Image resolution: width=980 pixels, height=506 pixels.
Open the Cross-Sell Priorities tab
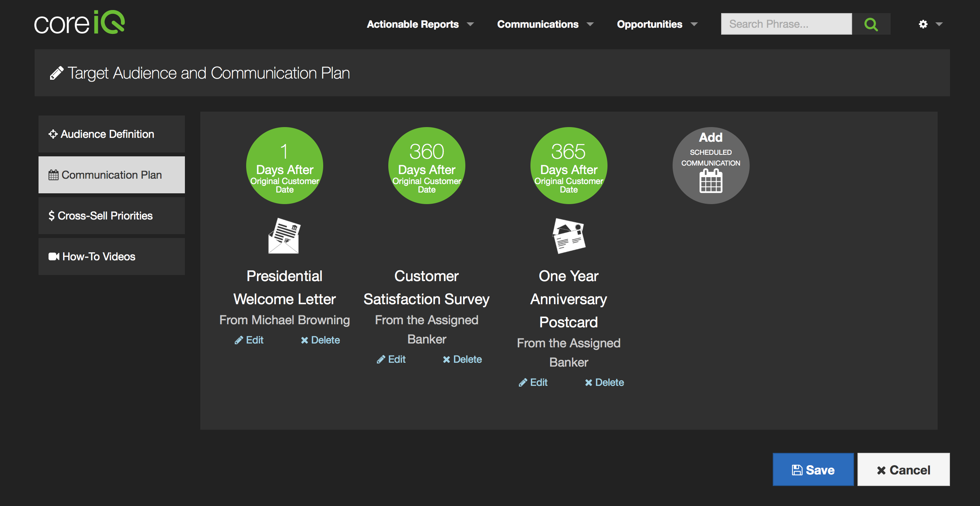111,216
